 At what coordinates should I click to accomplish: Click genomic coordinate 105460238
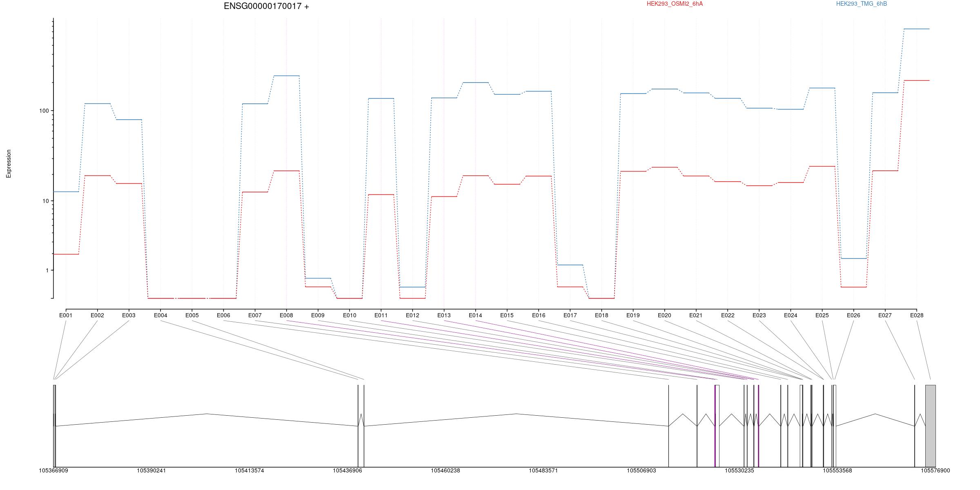tap(445, 470)
